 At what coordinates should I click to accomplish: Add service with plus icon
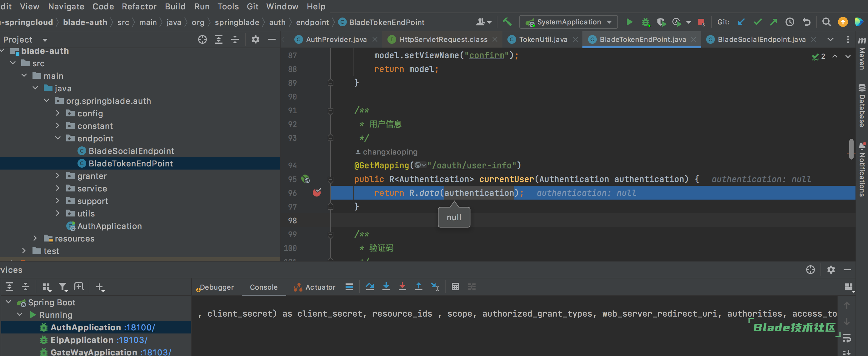(x=100, y=287)
